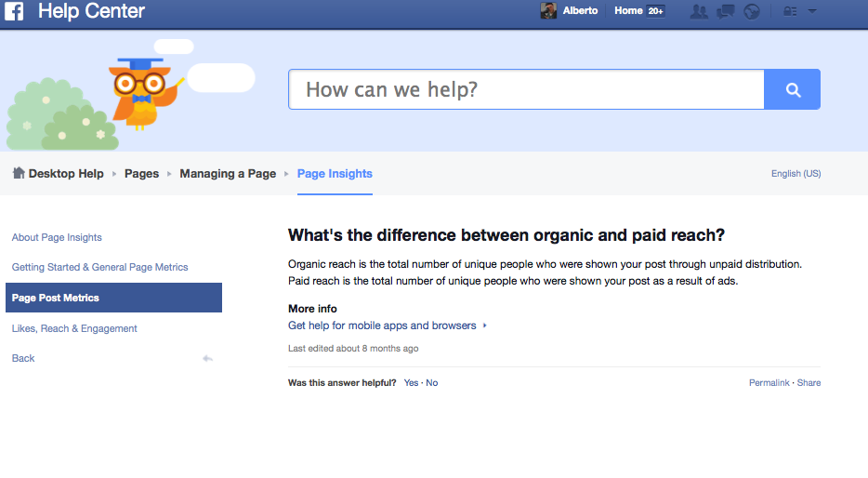Open the notifications globe icon
Image resolution: width=868 pixels, height=478 pixels.
pos(752,11)
